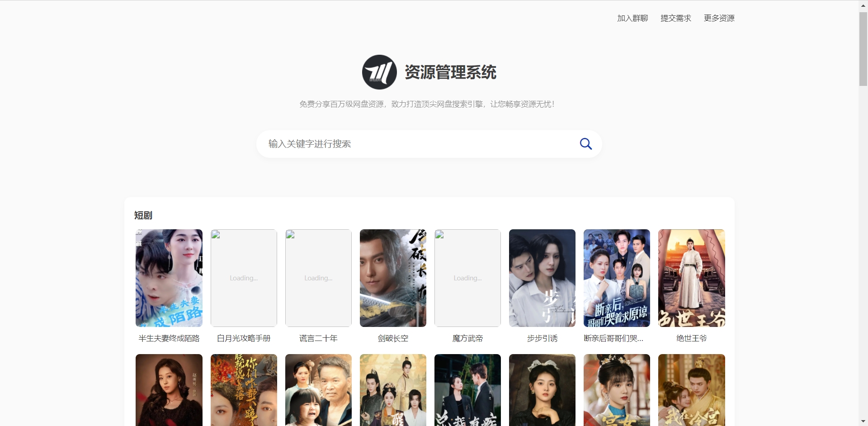Open 更多资源 in top navigation

click(x=719, y=18)
